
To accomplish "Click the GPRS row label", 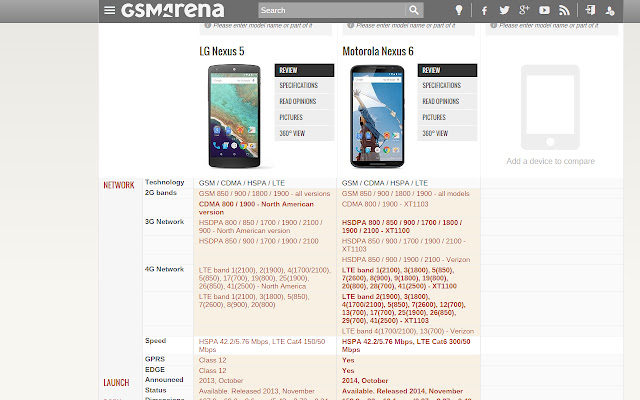I will click(x=155, y=359).
